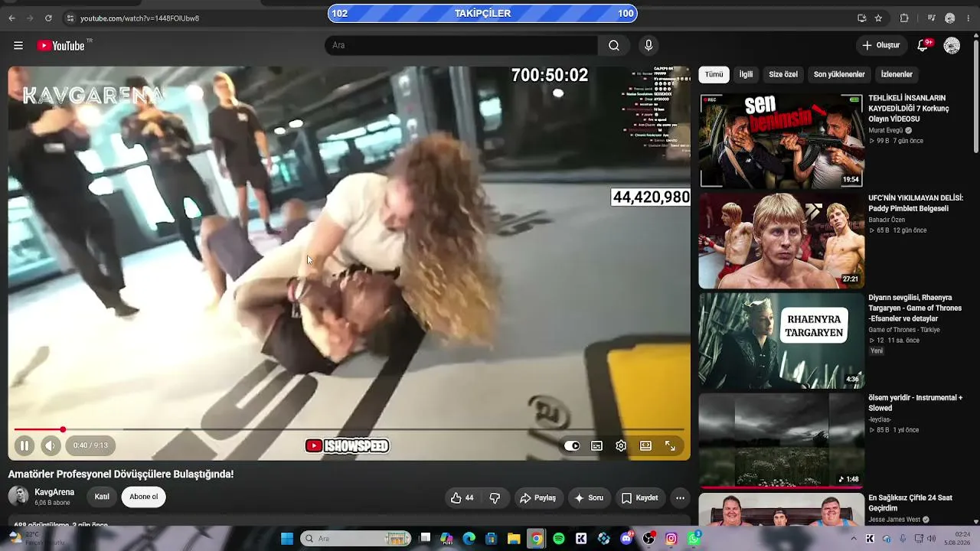The height and width of the screenshot is (551, 980).
Task: Open the page site info icon
Action: pyautogui.click(x=70, y=18)
